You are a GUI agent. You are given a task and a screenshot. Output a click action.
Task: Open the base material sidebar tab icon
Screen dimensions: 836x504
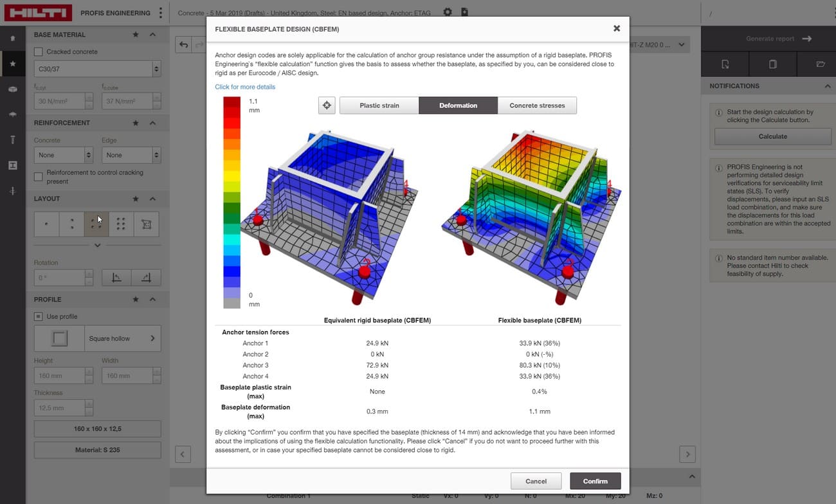pos(12,89)
